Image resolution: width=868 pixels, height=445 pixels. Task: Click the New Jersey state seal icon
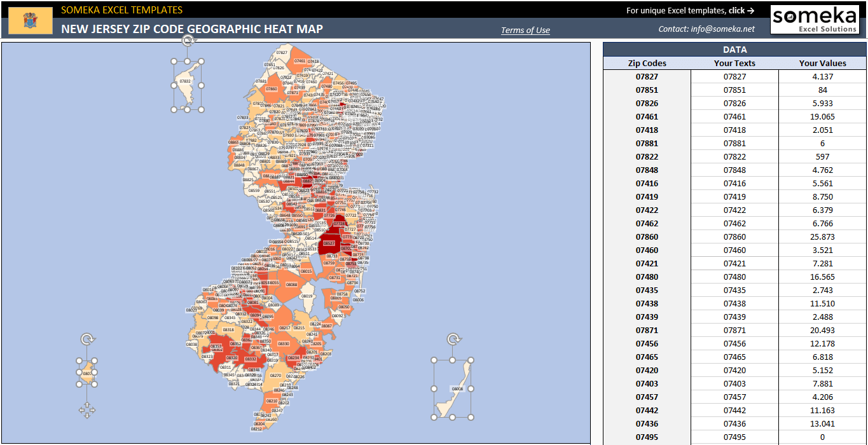(x=30, y=20)
